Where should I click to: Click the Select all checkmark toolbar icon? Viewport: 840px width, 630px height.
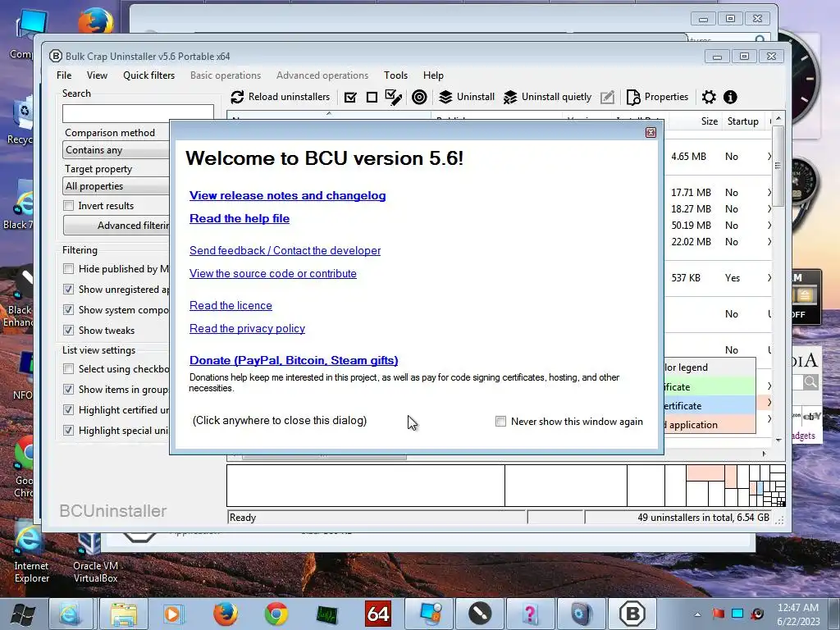tap(350, 97)
